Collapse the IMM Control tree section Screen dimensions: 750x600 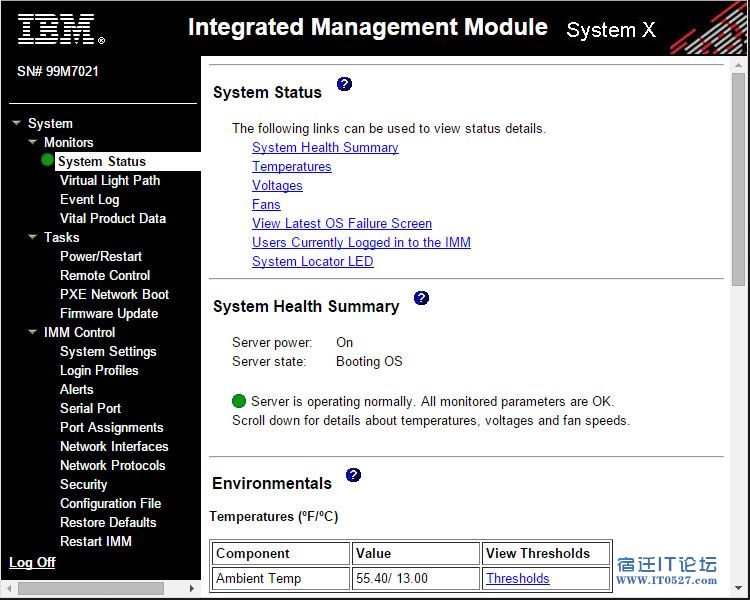pos(33,332)
